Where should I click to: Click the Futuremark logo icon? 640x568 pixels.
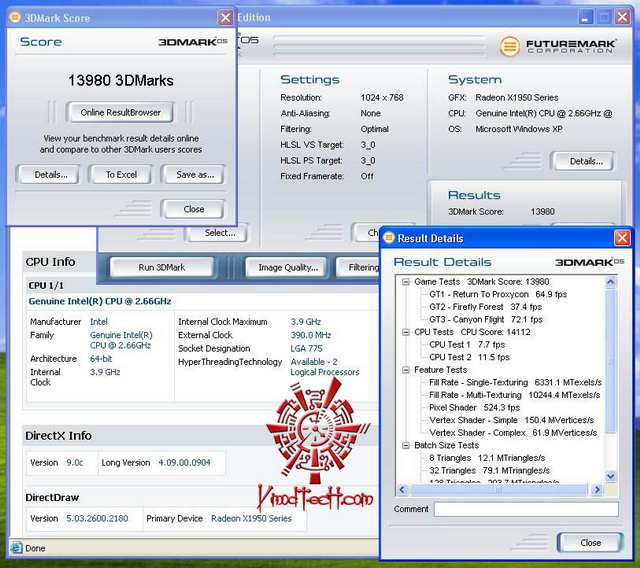pyautogui.click(x=509, y=46)
